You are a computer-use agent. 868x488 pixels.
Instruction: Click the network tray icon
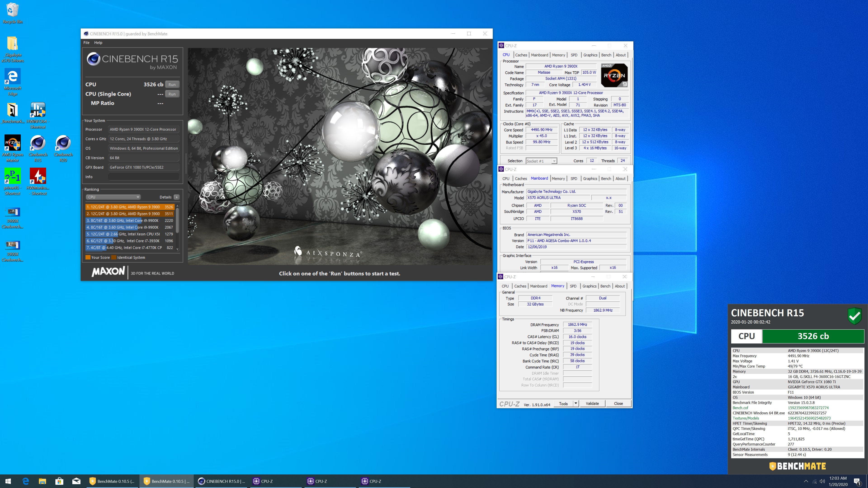coord(814,481)
